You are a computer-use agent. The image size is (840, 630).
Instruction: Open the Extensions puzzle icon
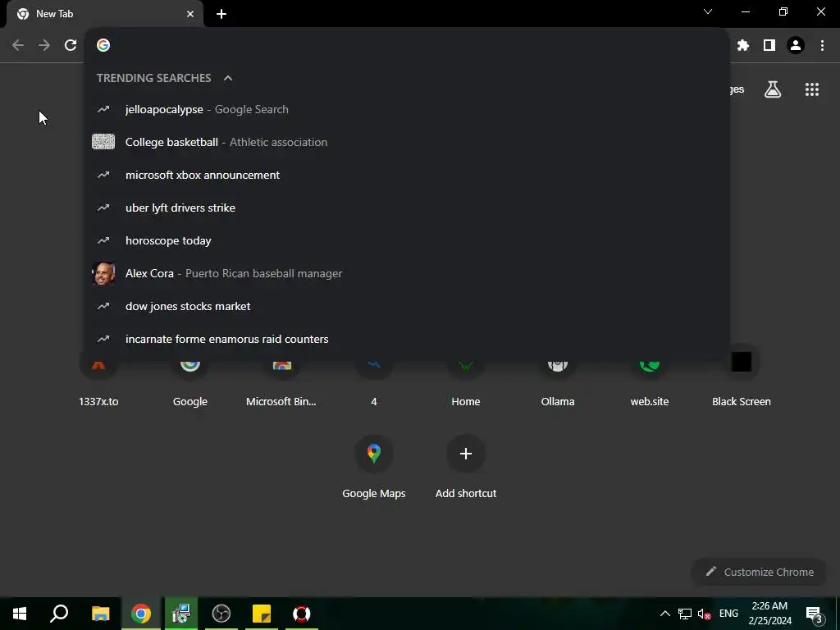(743, 46)
